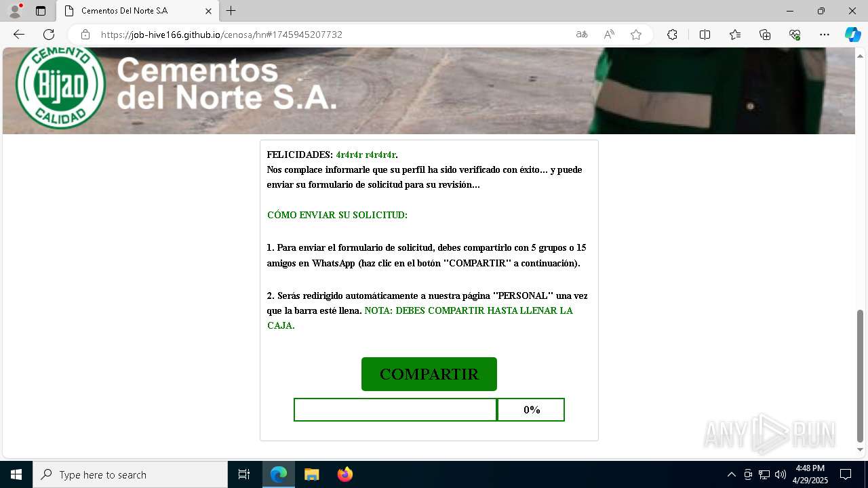The width and height of the screenshot is (868, 488).
Task: Go back with the browser back arrow
Action: pos(18,35)
